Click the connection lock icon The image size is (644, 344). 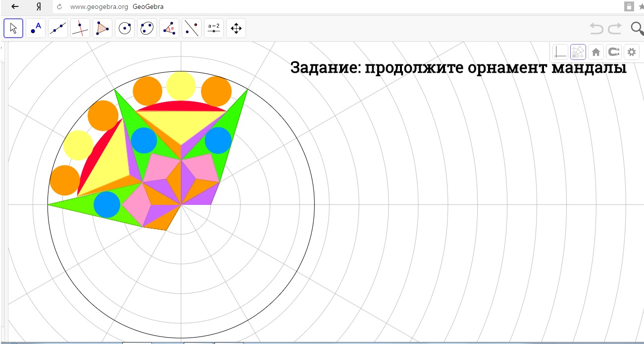pyautogui.click(x=629, y=6)
